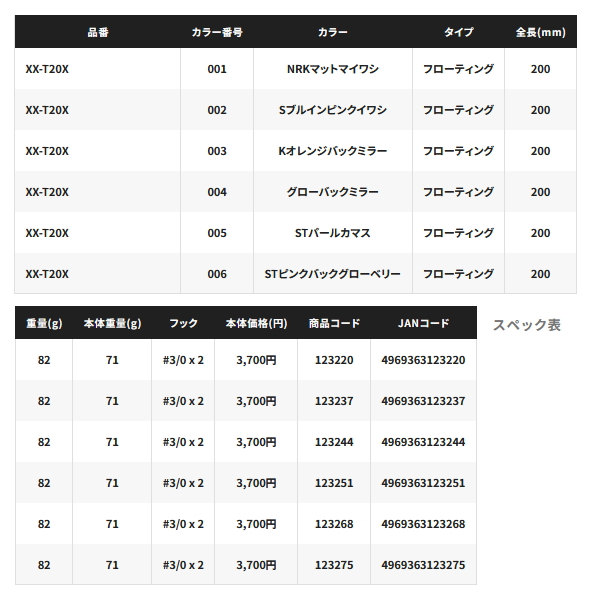The width and height of the screenshot is (600, 600).
Task: Click the カラー column header
Action: click(333, 32)
